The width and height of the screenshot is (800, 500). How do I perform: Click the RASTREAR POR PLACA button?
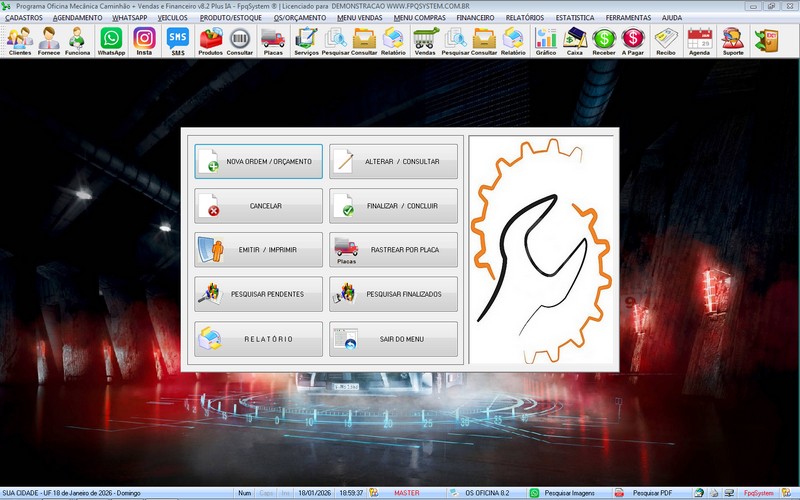[x=393, y=249]
